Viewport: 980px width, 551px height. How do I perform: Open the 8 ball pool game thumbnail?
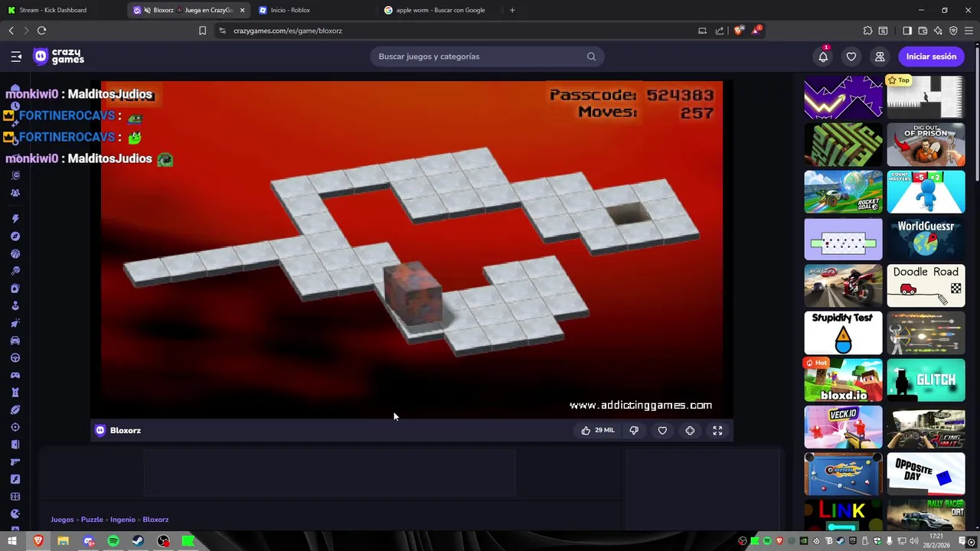[843, 474]
